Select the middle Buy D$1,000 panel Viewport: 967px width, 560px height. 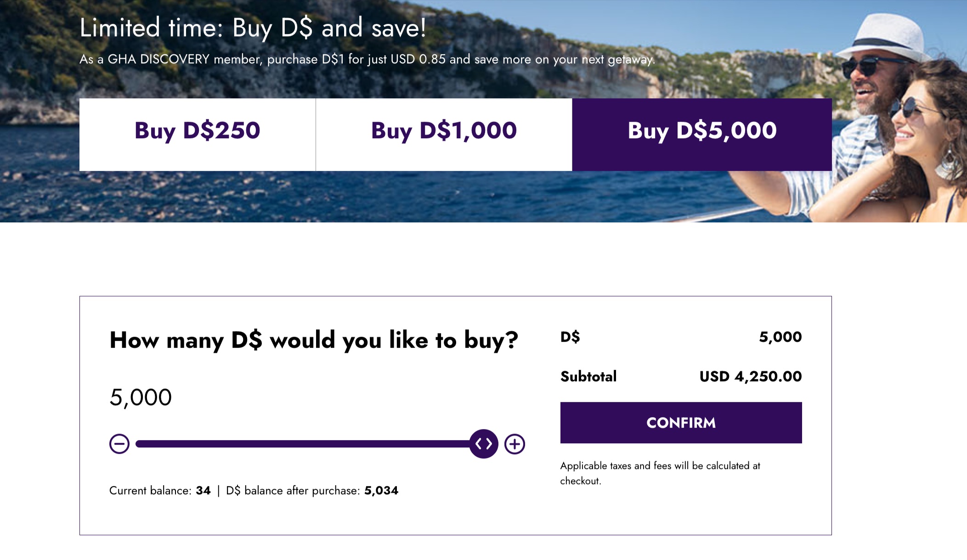coord(444,132)
